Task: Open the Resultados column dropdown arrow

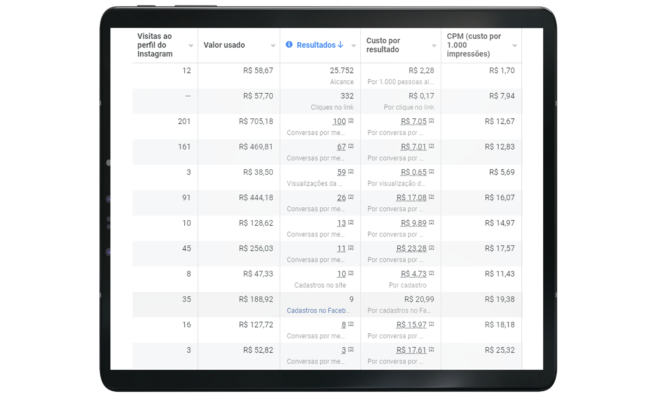Action: tap(353, 46)
